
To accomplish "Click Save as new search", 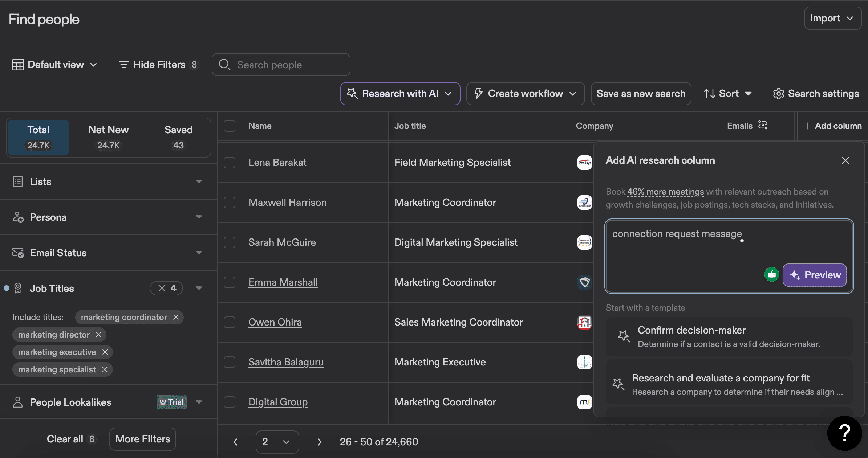I will pos(640,93).
